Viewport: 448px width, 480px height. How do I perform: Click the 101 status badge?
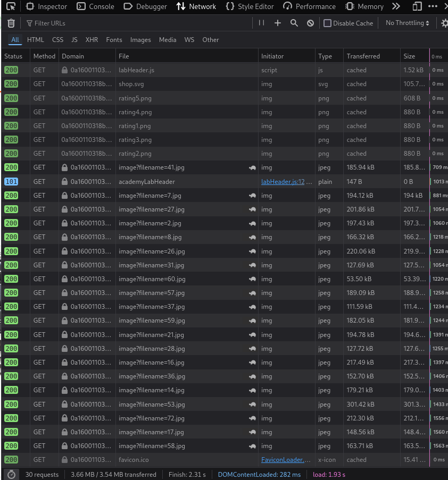coord(11,182)
